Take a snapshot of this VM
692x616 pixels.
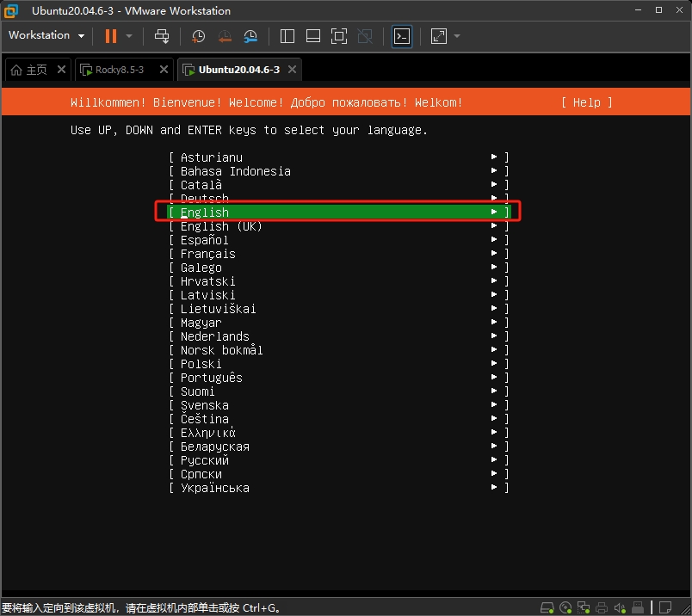click(198, 36)
